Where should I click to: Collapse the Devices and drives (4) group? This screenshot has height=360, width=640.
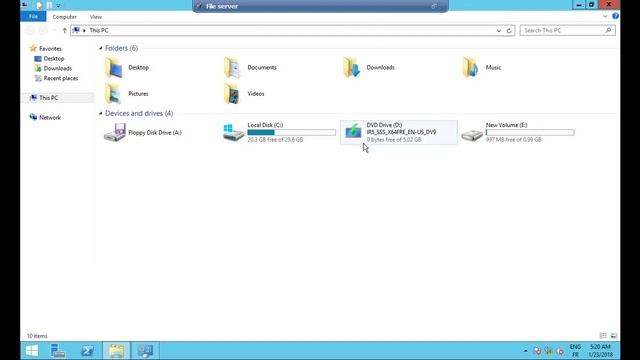click(x=100, y=113)
